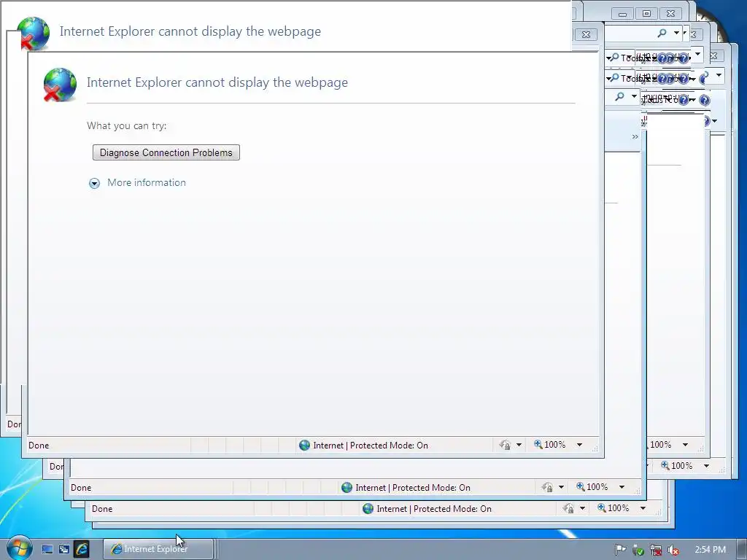Maximize the topmost rear Internet Explorer window
The width and height of the screenshot is (747, 560).
click(x=646, y=14)
